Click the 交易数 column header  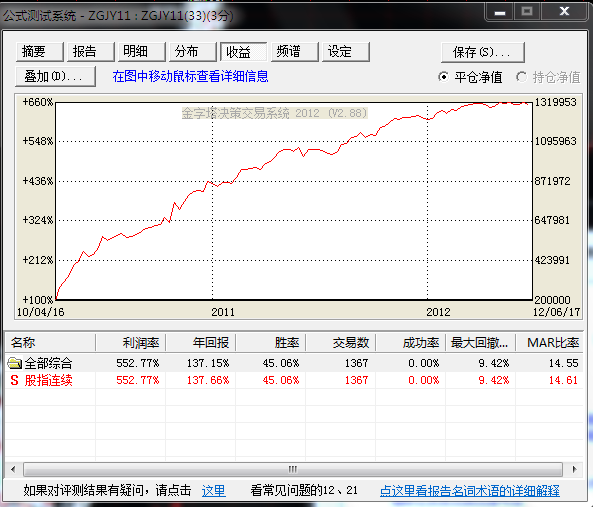click(x=340, y=343)
